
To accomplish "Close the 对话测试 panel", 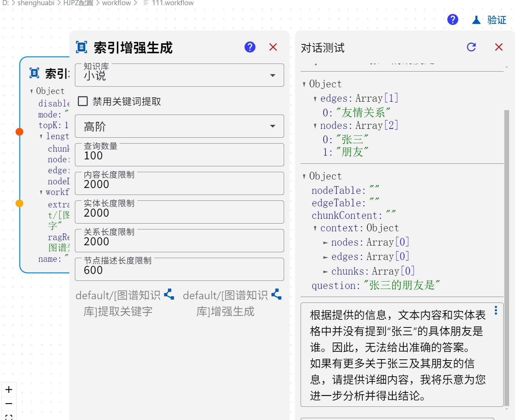I will (x=498, y=47).
